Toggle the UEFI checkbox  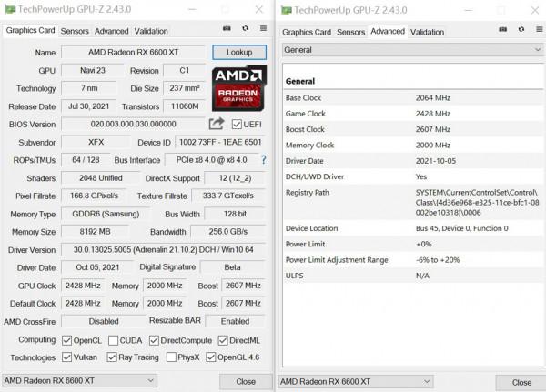237,125
